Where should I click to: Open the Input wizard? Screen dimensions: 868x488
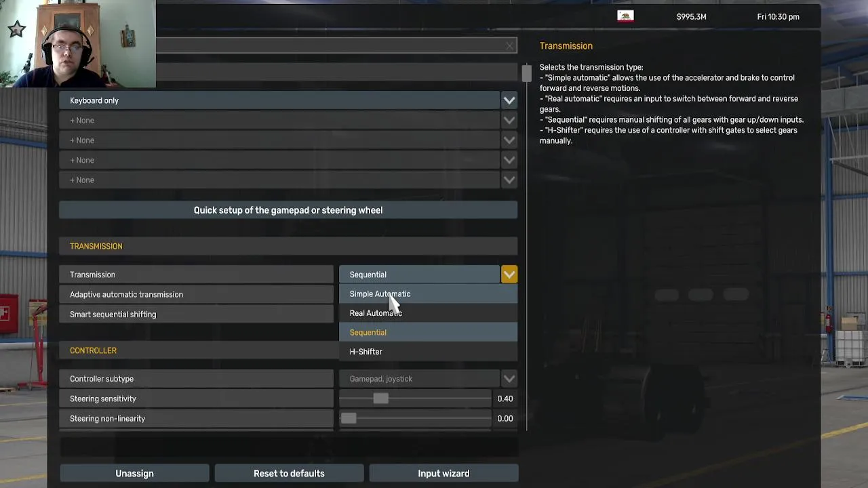pos(443,473)
